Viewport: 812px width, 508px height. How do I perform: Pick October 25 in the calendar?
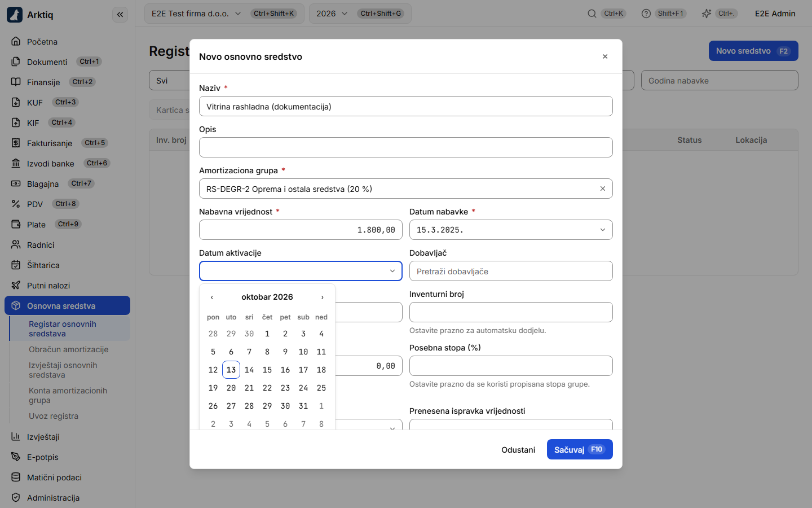tap(321, 388)
